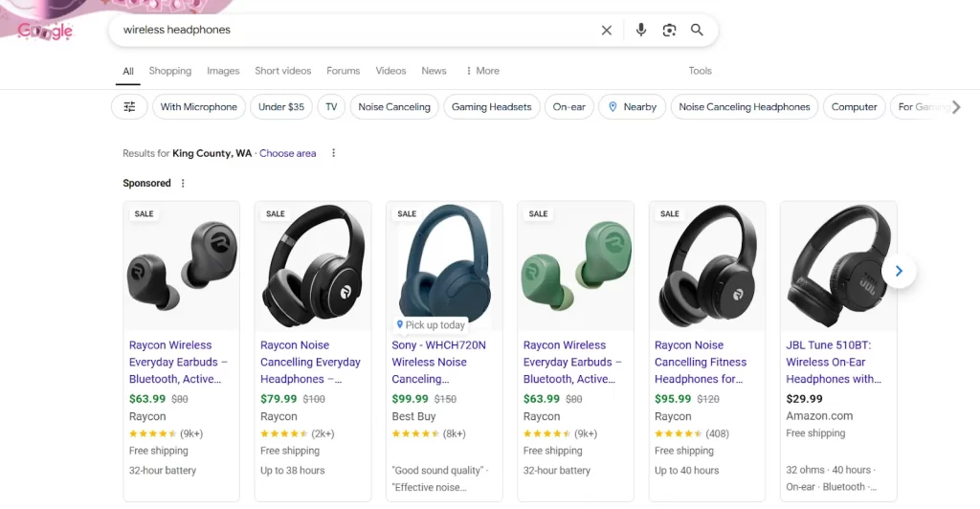Click the Pick up today badge
The image size is (980, 509).
point(431,324)
